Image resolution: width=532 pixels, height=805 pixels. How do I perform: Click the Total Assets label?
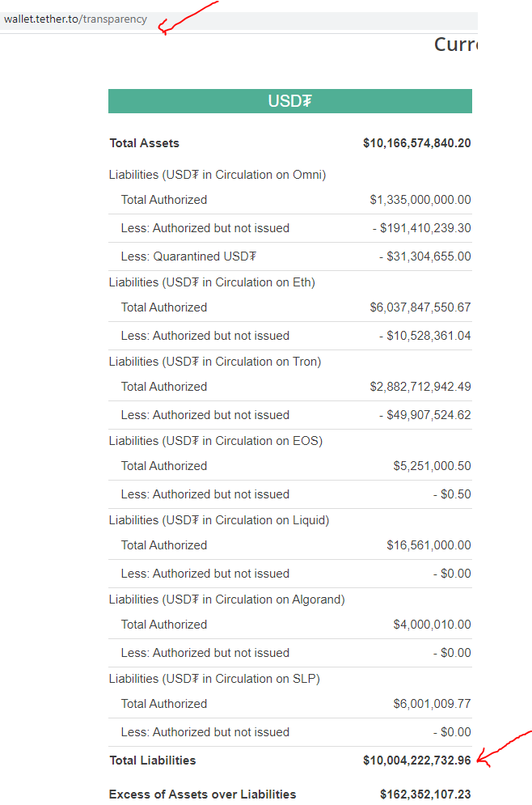[x=144, y=143]
